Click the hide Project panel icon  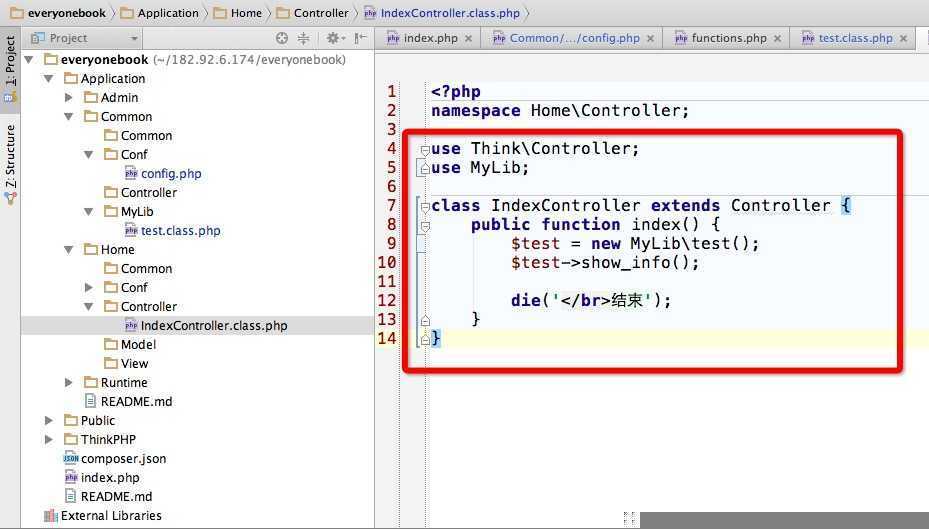(x=360, y=38)
